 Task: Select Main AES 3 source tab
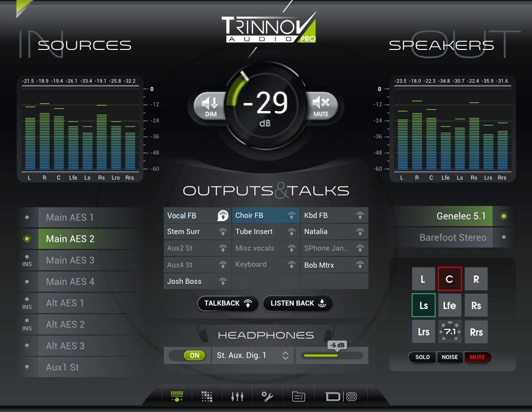tap(89, 260)
